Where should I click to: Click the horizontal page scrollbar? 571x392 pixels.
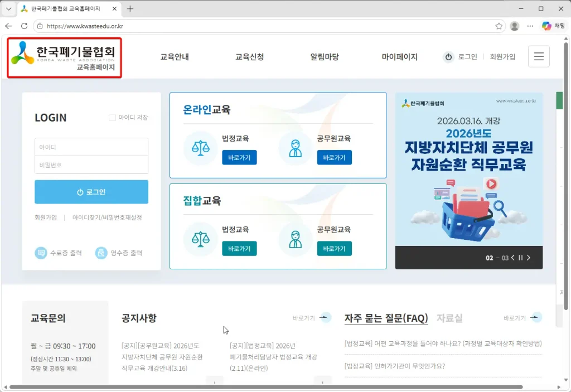[266, 387]
